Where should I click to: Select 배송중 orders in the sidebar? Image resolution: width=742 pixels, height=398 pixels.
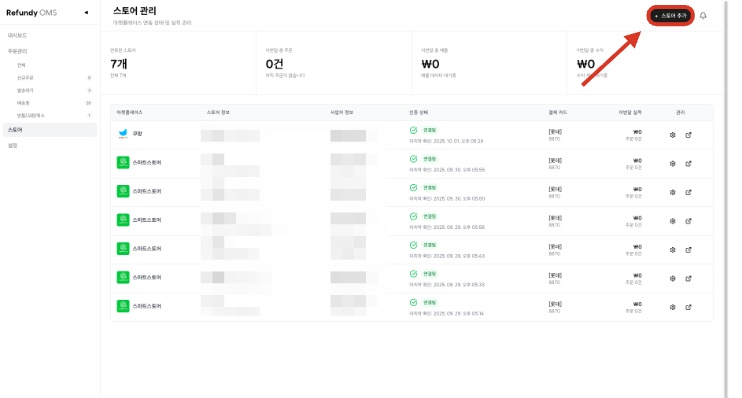click(23, 103)
